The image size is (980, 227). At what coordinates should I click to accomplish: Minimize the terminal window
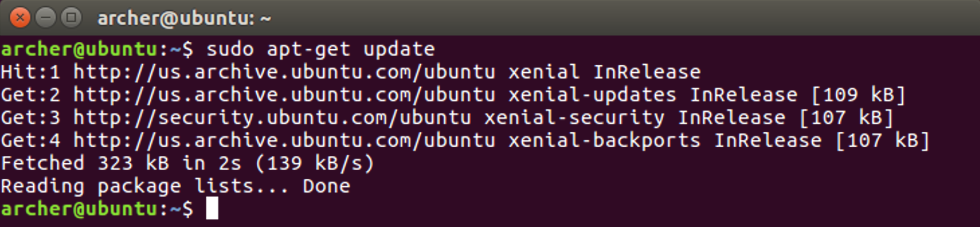pos(46,18)
